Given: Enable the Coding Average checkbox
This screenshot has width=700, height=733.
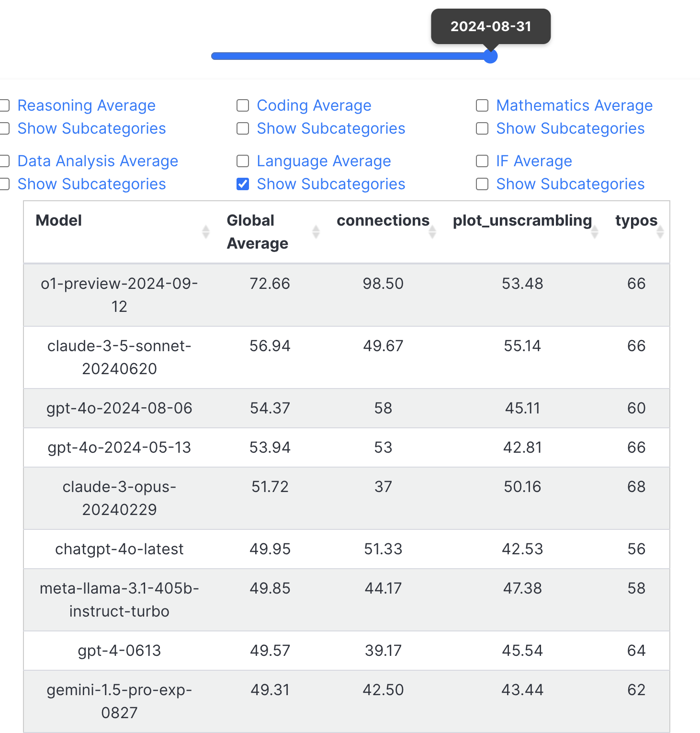Looking at the screenshot, I should point(243,105).
